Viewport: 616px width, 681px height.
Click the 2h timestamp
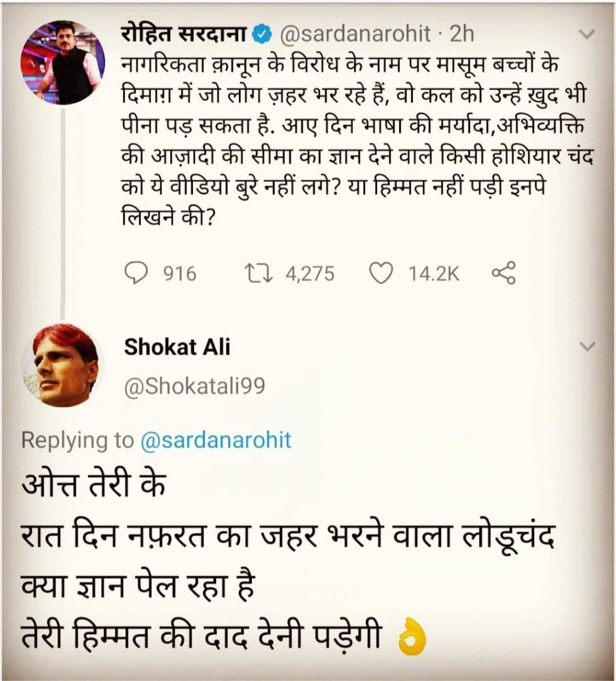pyautogui.click(x=462, y=33)
